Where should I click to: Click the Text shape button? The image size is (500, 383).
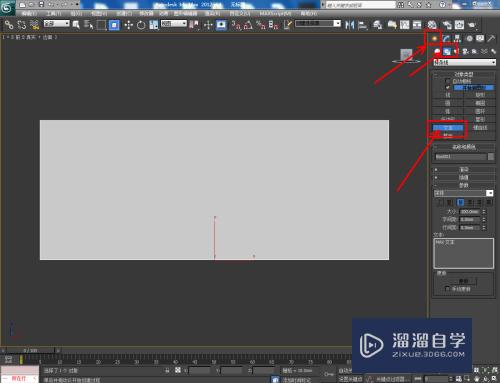click(448, 128)
